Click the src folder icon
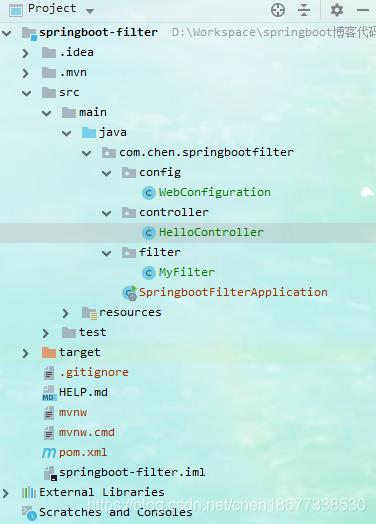Viewport: 376px width, 524px height. 49,93
